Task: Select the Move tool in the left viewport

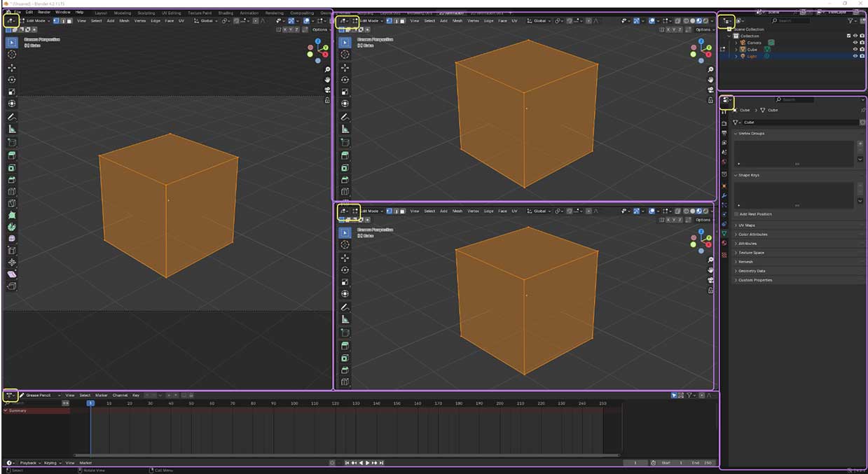Action: click(12, 67)
